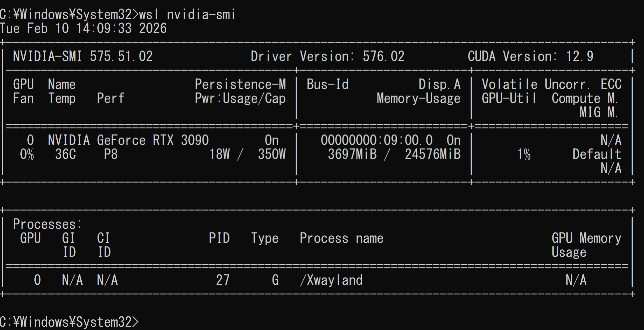The height and width of the screenshot is (330, 644).
Task: Click the Driver Version 576.02 text
Action: coord(327,57)
